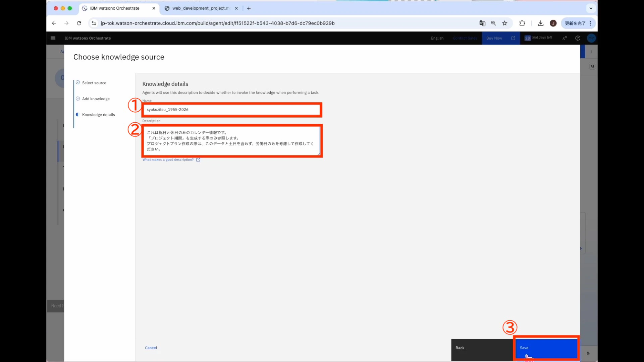Open the help question mark icon
Screen dimensions: 644x362
coord(578,38)
